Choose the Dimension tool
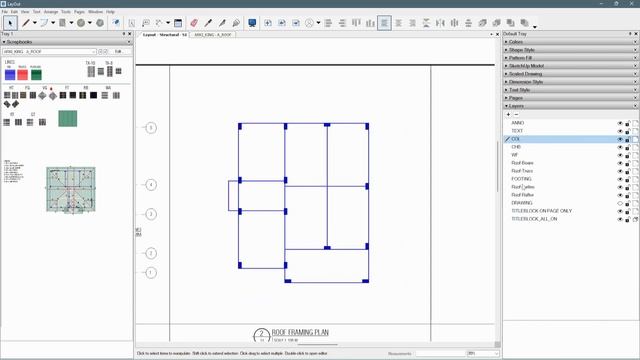 pyautogui.click(x=159, y=23)
